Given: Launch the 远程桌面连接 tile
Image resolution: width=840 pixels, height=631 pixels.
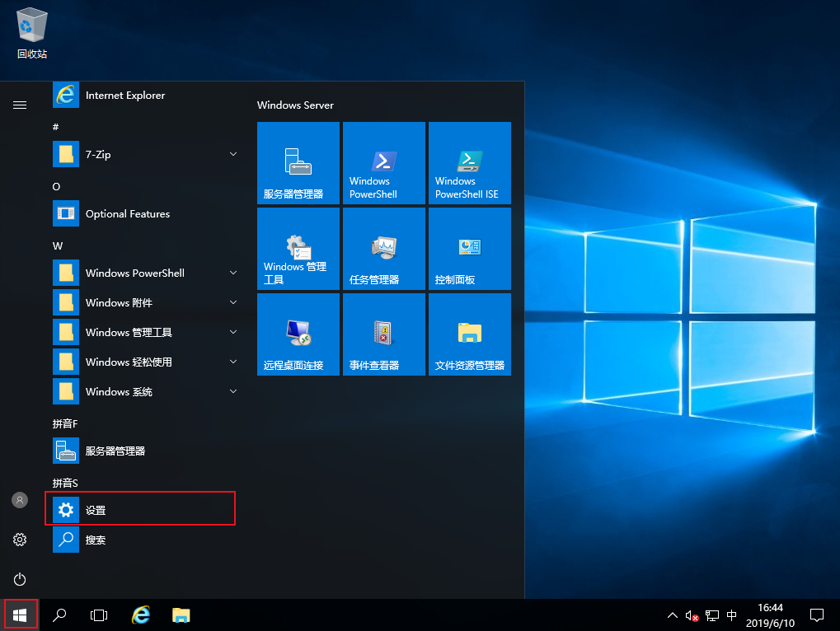Looking at the screenshot, I should coord(298,334).
